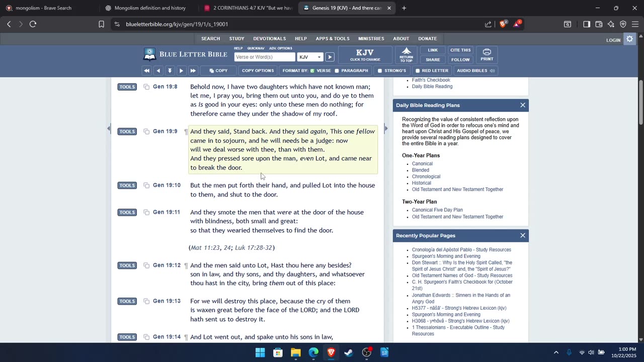Open Tools for Gen 19:9
Viewport: 644px width, 362px height.
click(x=127, y=132)
